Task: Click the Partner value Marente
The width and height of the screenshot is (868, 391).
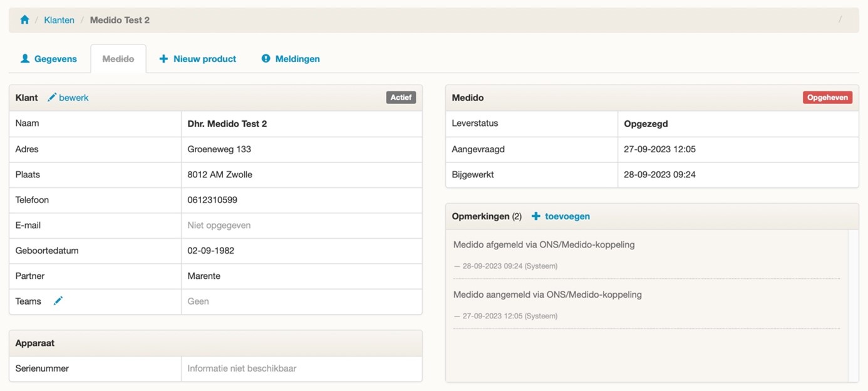Action: 204,276
